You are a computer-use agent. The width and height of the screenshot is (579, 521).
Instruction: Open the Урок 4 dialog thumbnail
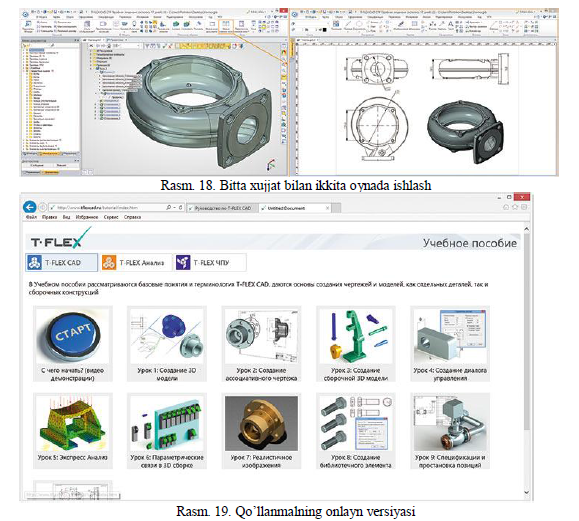tap(450, 336)
